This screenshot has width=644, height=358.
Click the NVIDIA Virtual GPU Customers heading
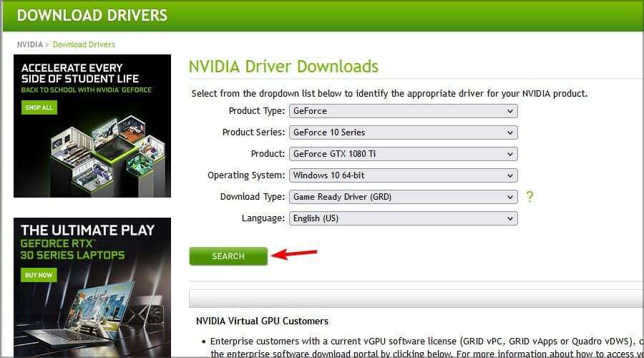[262, 321]
